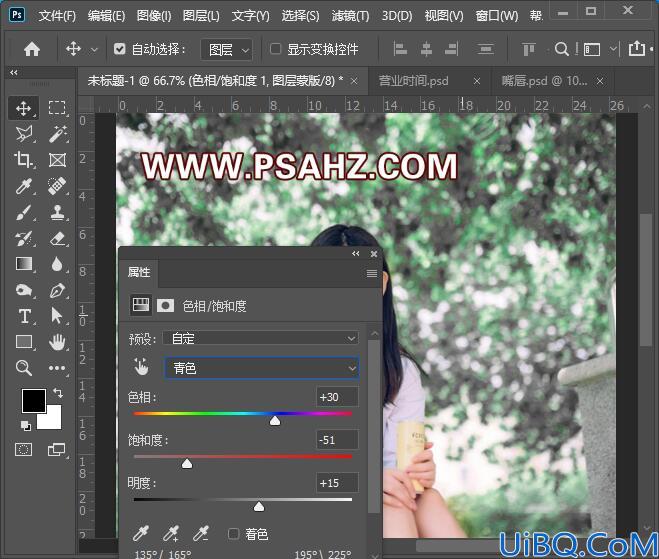Reset default foreground and background colors

point(26,426)
